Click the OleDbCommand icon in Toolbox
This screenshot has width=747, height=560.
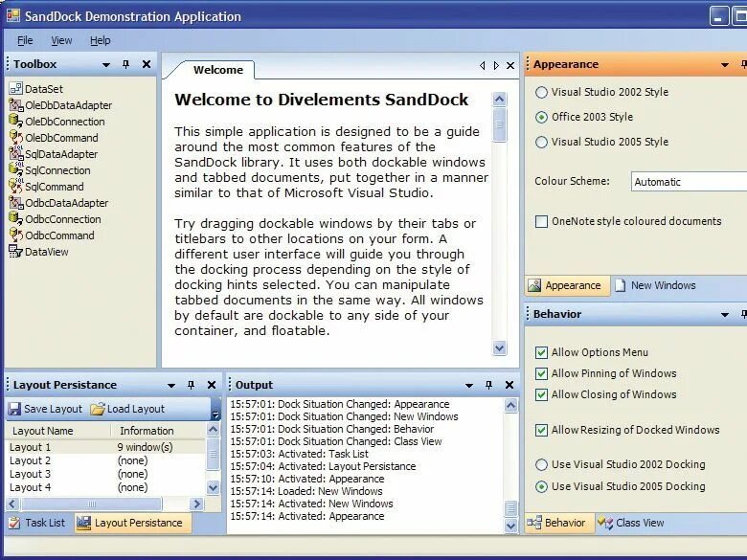15,137
